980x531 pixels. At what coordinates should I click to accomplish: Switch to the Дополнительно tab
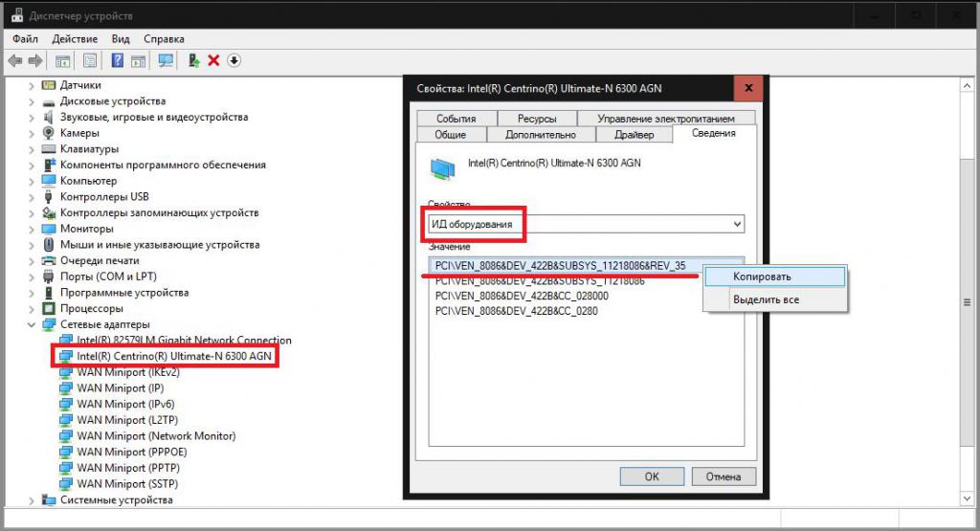541,134
